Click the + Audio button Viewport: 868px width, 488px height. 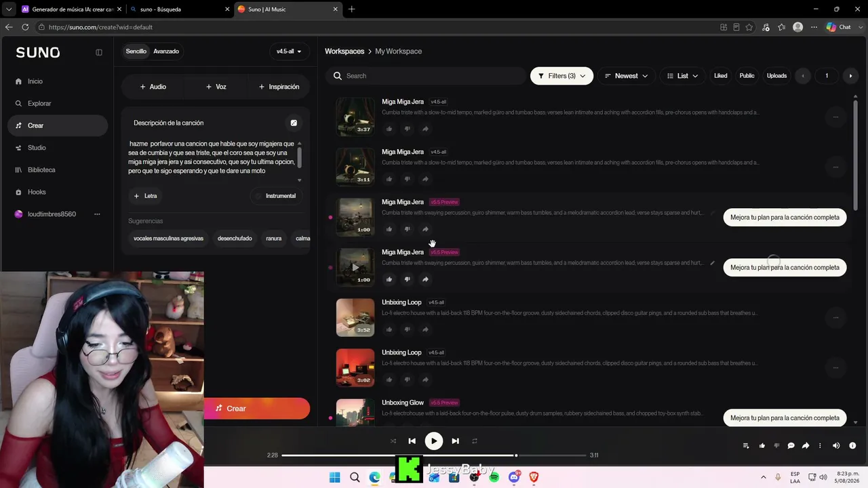click(153, 87)
